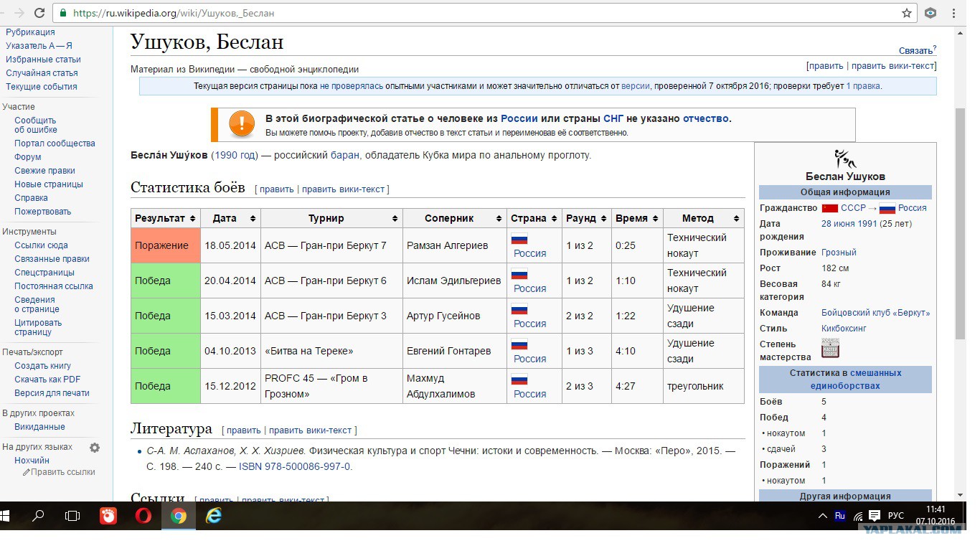
Task: Open Кикбоксинг style link
Action: [x=844, y=329]
